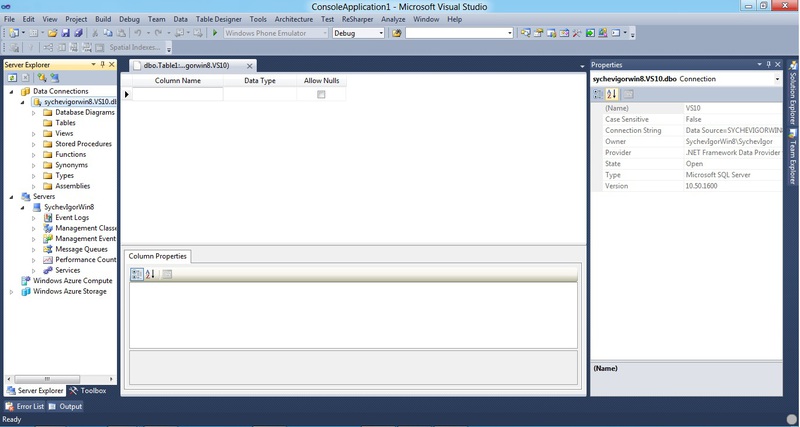800x427 pixels.
Task: Expand the Stored Procedures folder
Action: coord(34,144)
